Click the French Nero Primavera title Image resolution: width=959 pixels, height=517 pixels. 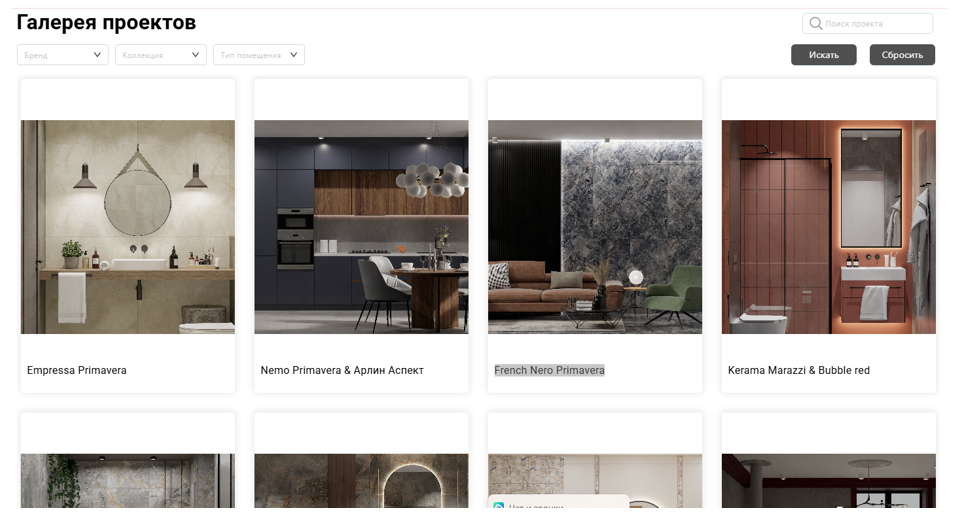[549, 370]
